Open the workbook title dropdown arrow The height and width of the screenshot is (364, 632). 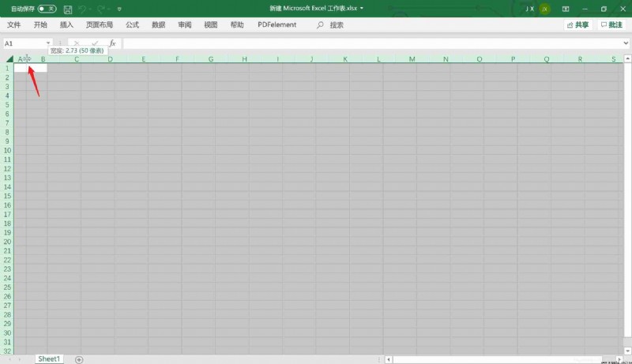(x=362, y=8)
